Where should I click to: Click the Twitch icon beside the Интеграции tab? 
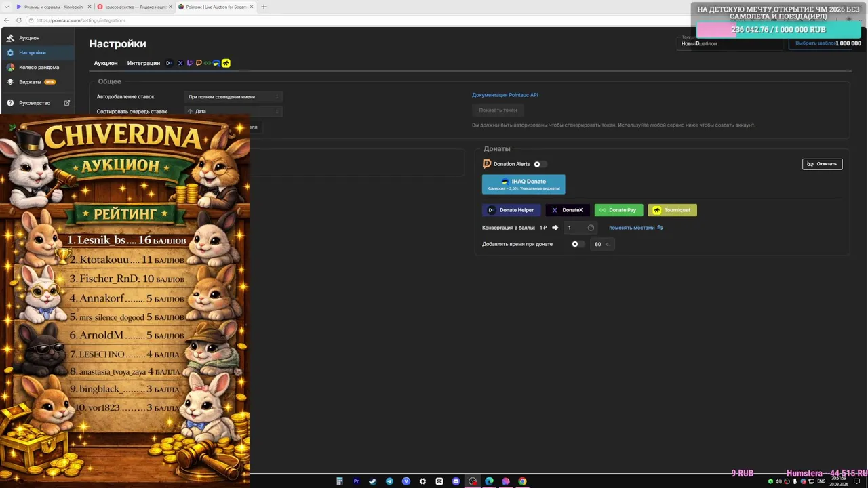click(190, 63)
